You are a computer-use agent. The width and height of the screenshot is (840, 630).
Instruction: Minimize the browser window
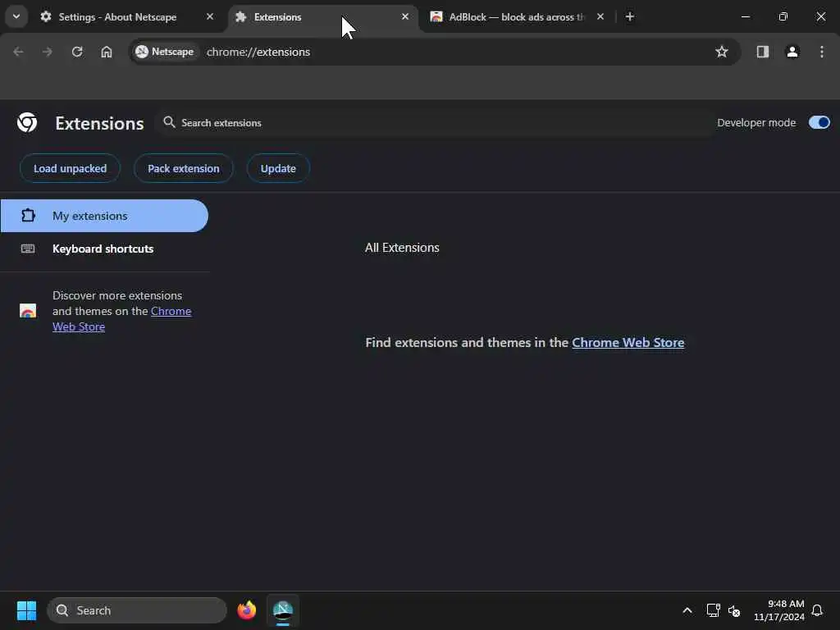click(x=745, y=16)
